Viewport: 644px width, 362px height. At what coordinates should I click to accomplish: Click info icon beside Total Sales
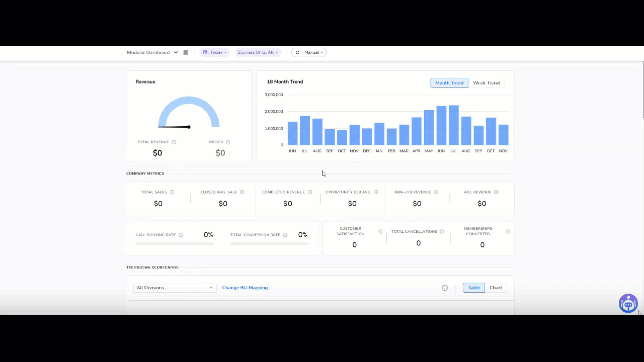point(172,192)
